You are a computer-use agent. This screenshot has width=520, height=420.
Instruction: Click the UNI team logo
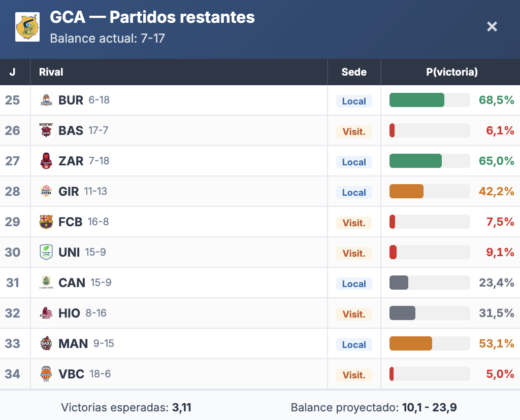pos(46,253)
